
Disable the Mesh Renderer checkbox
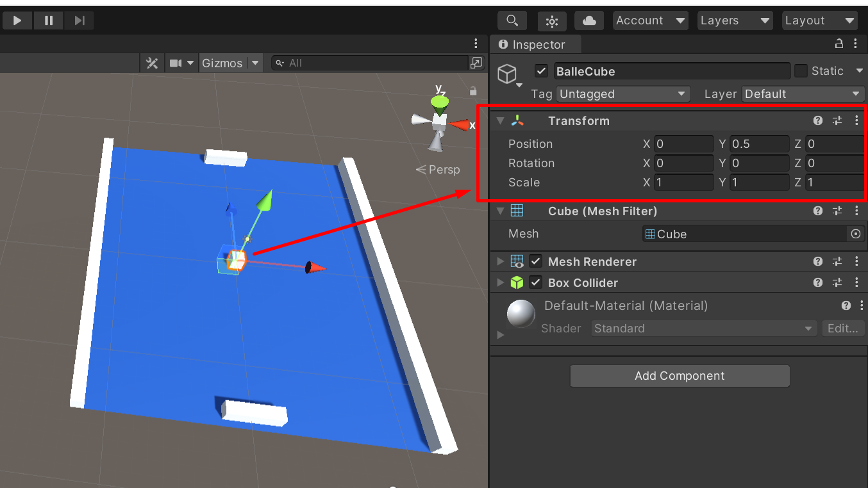point(536,261)
